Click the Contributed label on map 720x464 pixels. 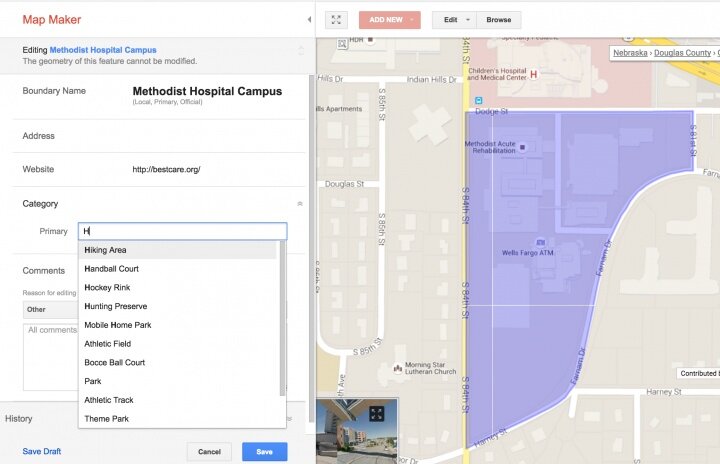click(x=698, y=373)
